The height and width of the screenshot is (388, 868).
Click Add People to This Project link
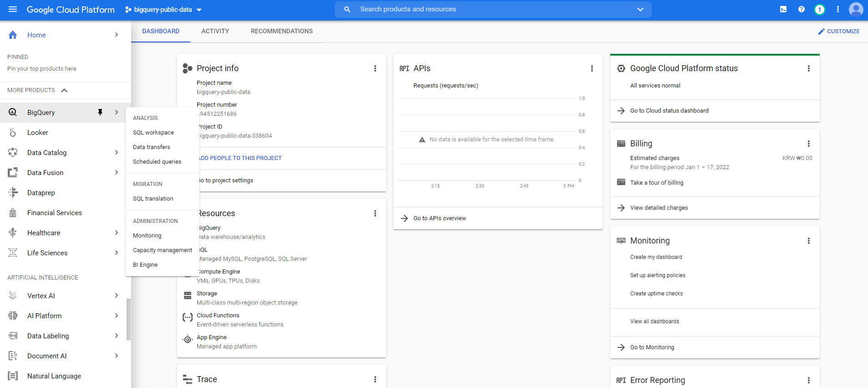click(x=240, y=158)
